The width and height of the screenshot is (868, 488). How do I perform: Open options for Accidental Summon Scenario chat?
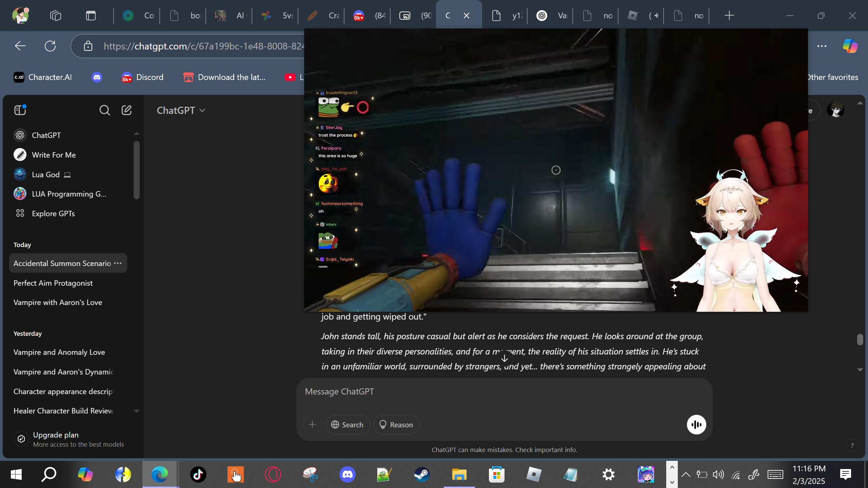coord(118,263)
